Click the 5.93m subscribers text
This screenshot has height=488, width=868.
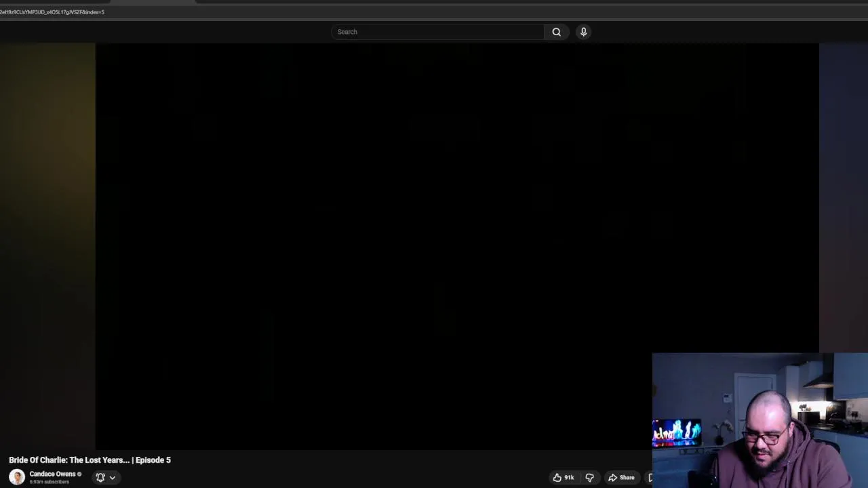point(50,482)
